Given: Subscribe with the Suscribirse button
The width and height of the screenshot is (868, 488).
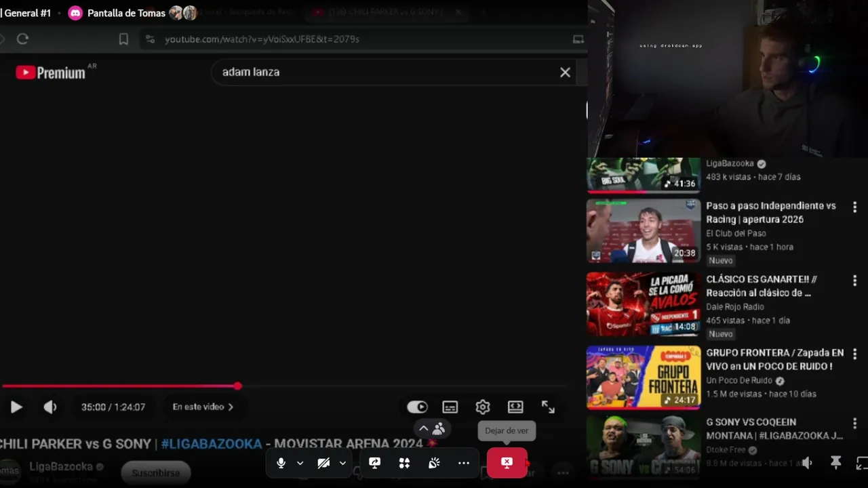Looking at the screenshot, I should tap(156, 472).
